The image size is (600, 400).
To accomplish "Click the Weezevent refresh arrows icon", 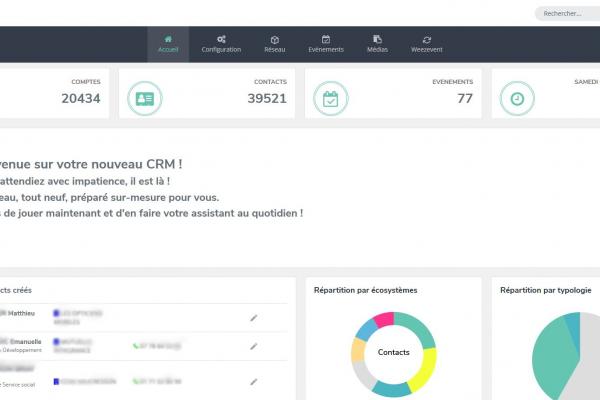I will tap(427, 40).
